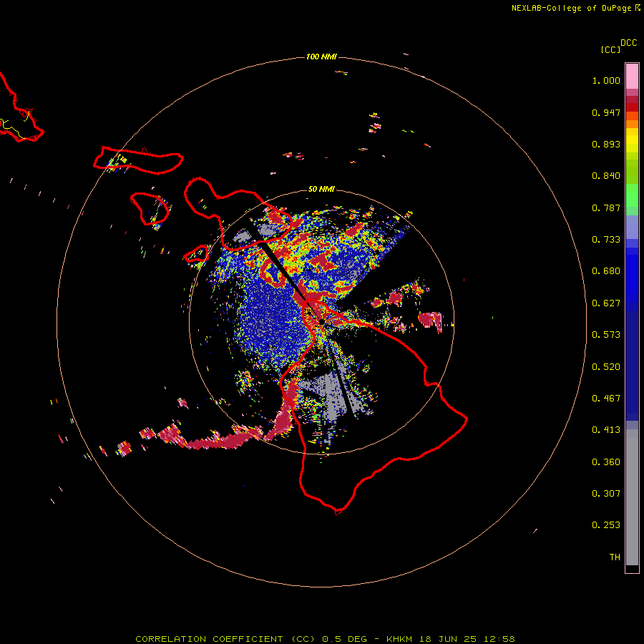This screenshot has width=644, height=644.
Task: Click the 0.573 scale value
Action: pos(606,335)
